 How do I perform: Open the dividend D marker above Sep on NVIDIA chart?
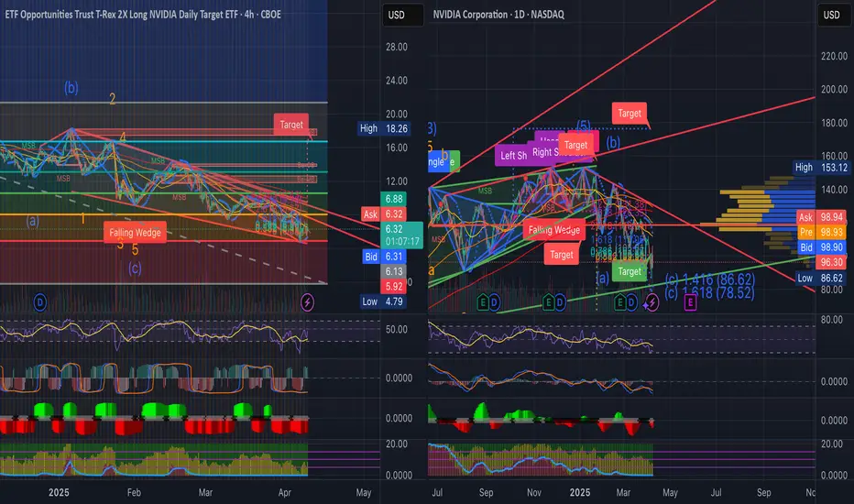click(494, 301)
